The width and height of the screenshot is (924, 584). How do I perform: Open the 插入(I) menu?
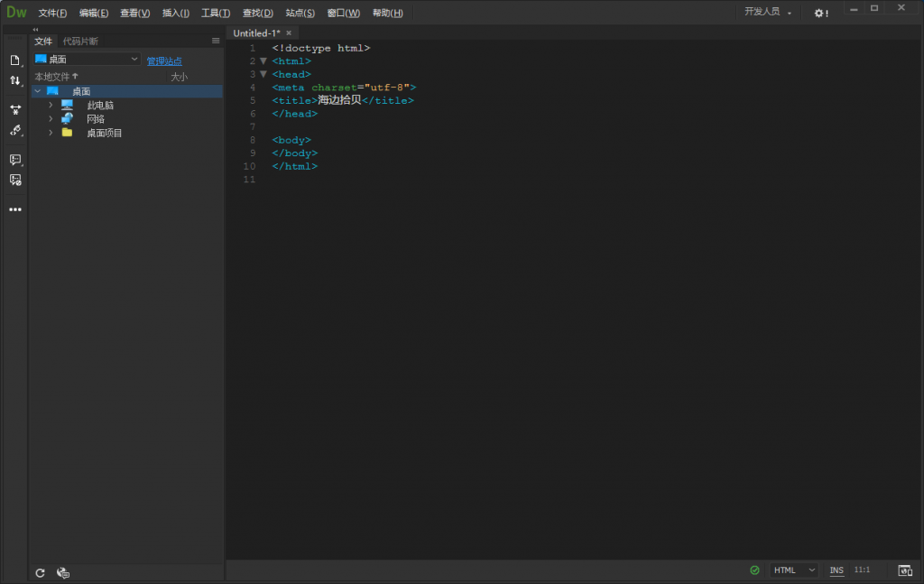(x=176, y=13)
